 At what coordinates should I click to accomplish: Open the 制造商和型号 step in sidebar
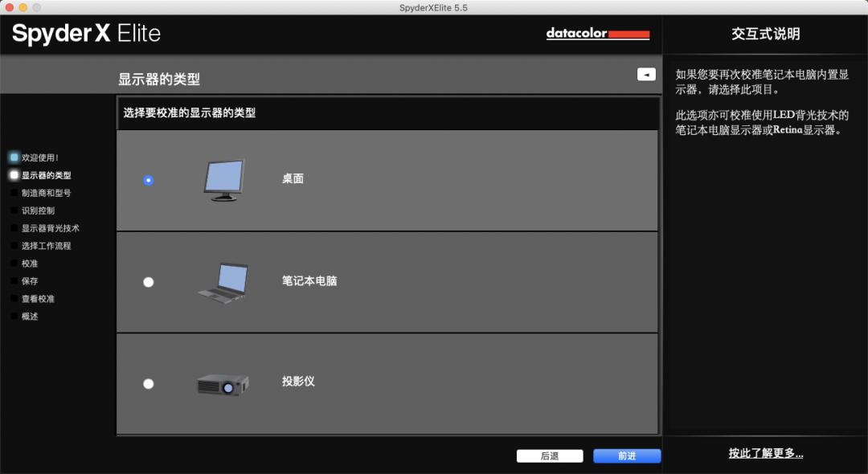(46, 193)
